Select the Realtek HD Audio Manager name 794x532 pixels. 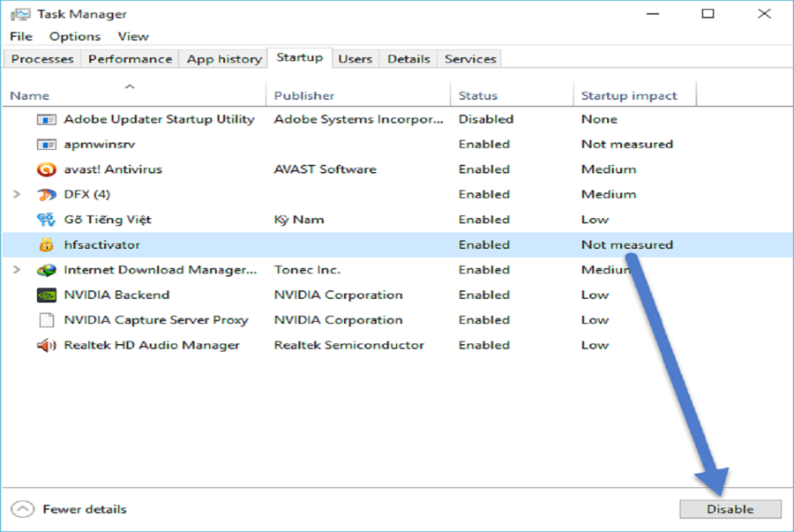click(152, 345)
